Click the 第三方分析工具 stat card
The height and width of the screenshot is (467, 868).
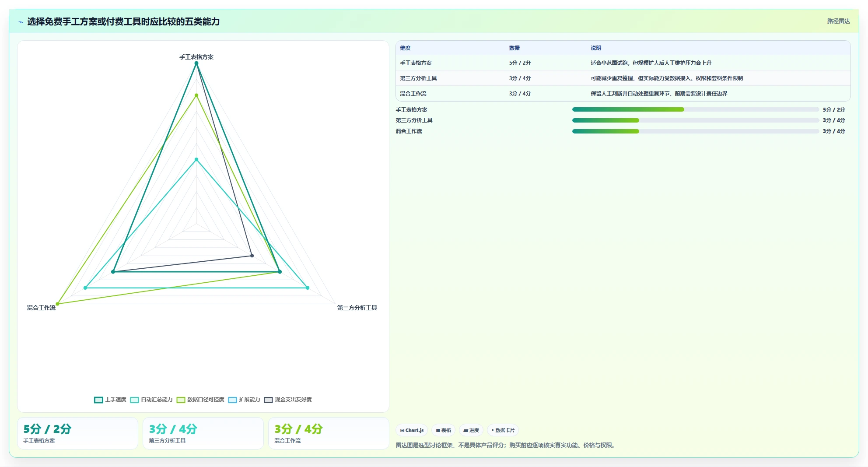pos(203,433)
